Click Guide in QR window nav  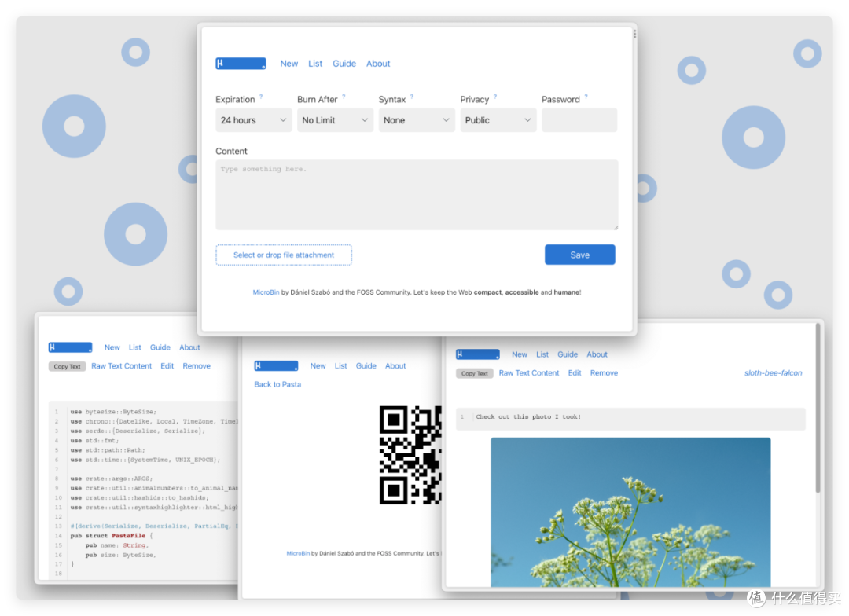(366, 366)
